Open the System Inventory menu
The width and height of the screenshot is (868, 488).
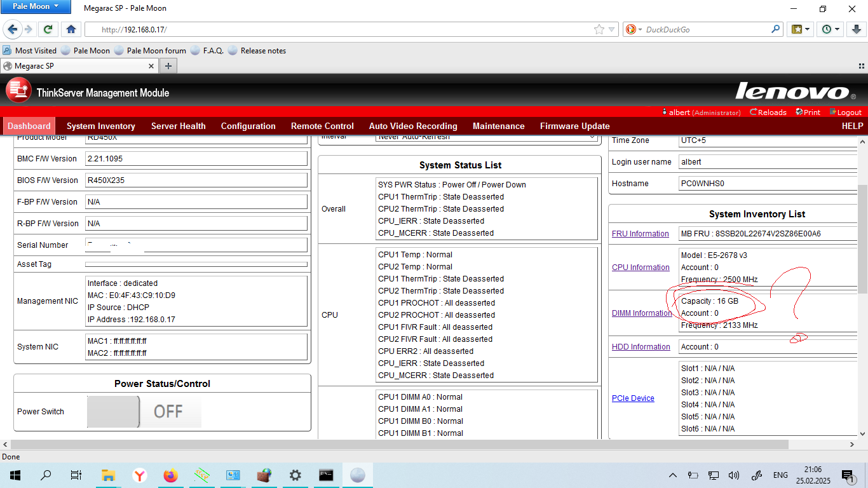[101, 126]
